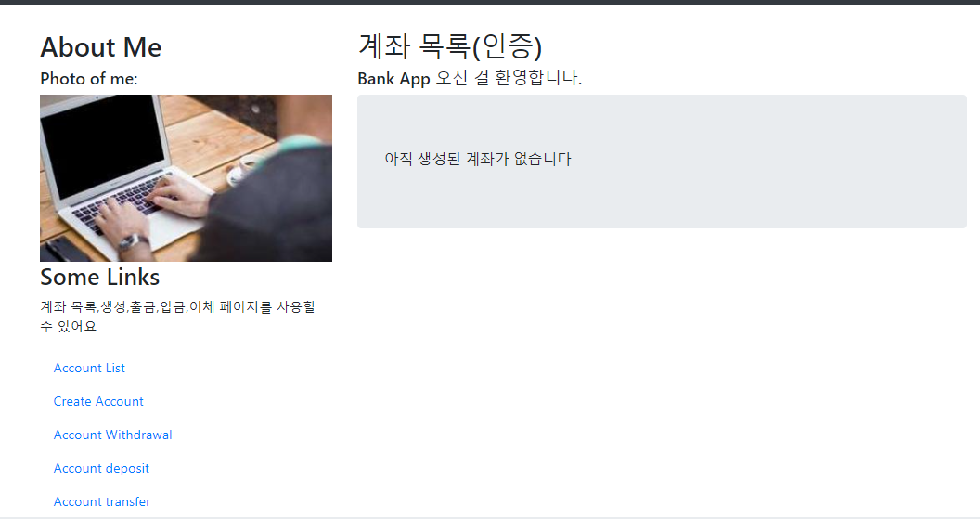The image size is (980, 519).
Task: Click the 계좌 목록(인증) page heading
Action: [449, 46]
